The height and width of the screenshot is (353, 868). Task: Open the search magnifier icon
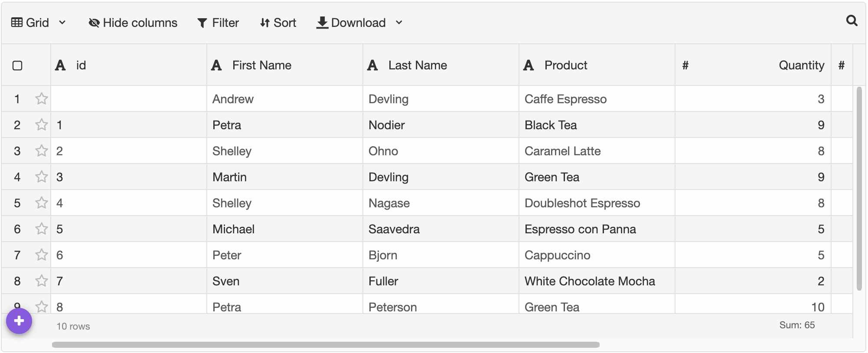coord(852,20)
